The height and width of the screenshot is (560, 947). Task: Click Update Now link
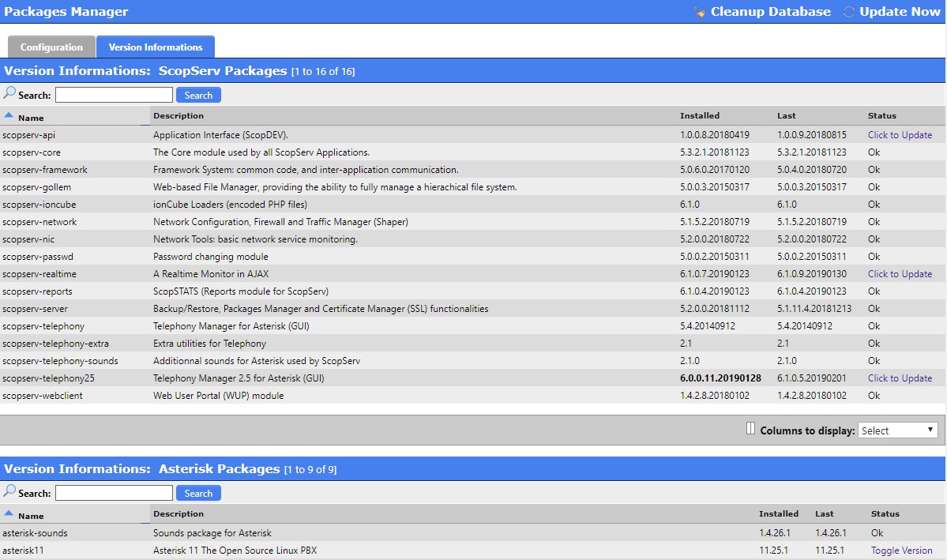(x=900, y=12)
